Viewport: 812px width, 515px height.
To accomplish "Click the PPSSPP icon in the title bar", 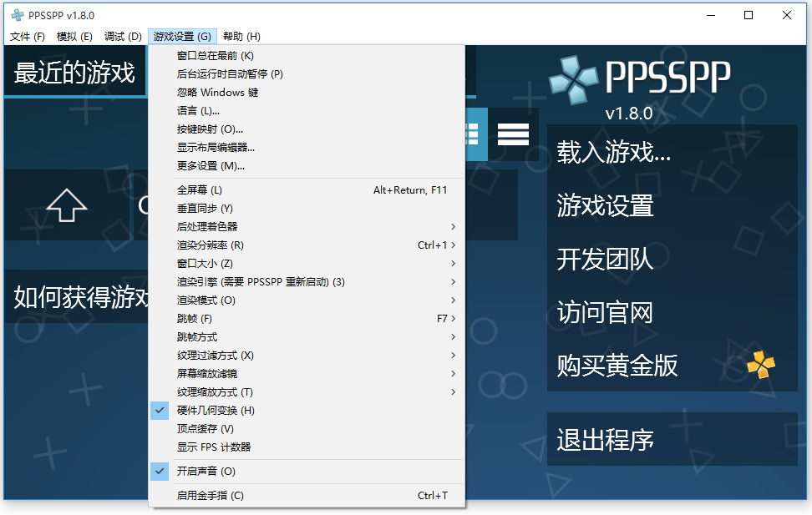I will [15, 14].
